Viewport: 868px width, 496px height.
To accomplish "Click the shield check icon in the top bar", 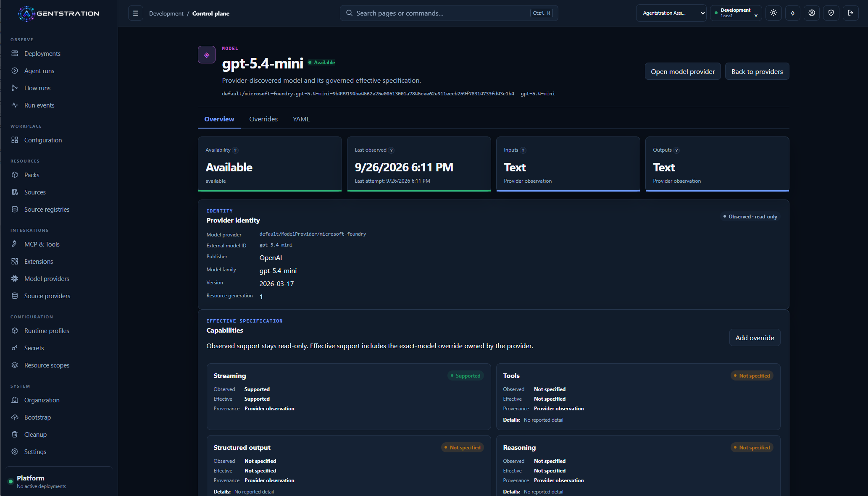I will (831, 13).
